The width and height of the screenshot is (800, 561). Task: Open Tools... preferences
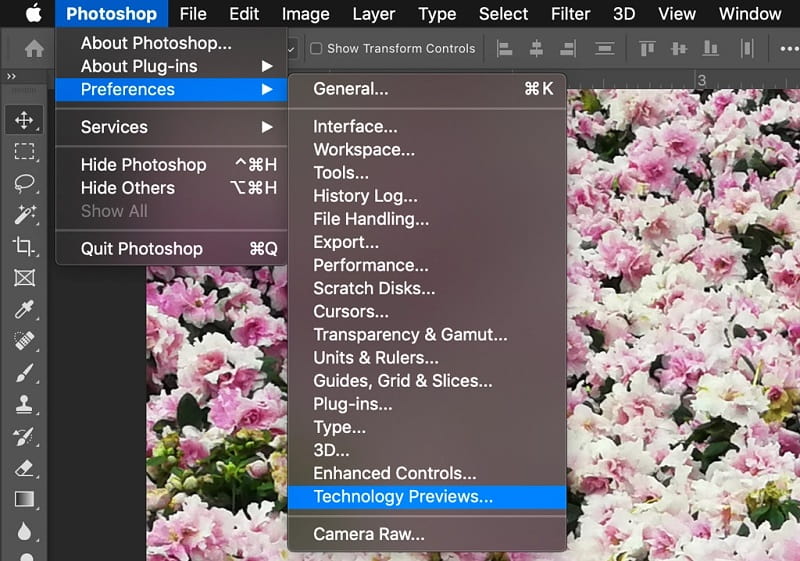click(x=427, y=173)
